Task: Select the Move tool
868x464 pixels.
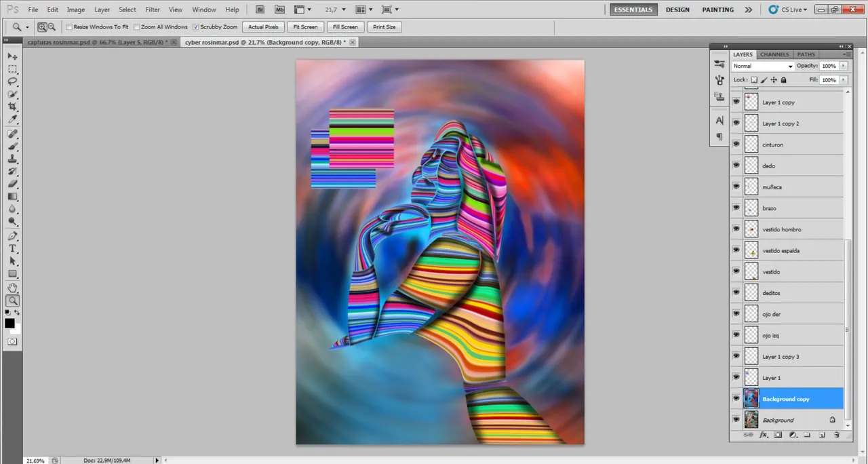Action: tap(12, 56)
